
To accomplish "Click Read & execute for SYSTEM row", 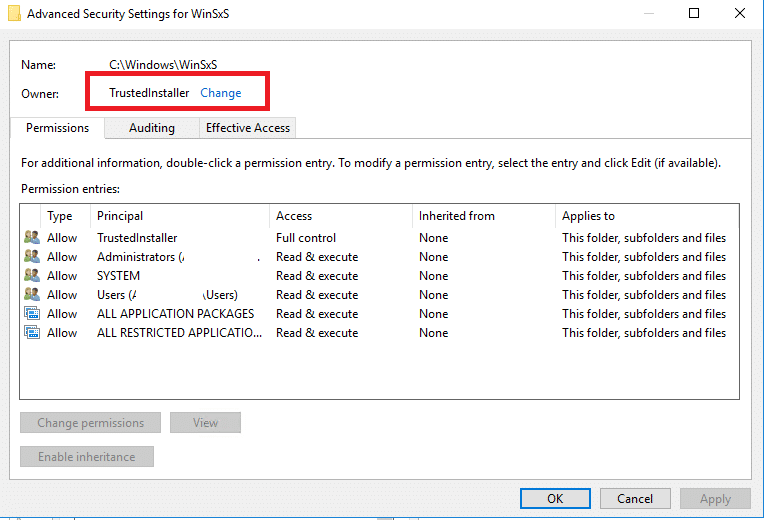I will [x=317, y=276].
